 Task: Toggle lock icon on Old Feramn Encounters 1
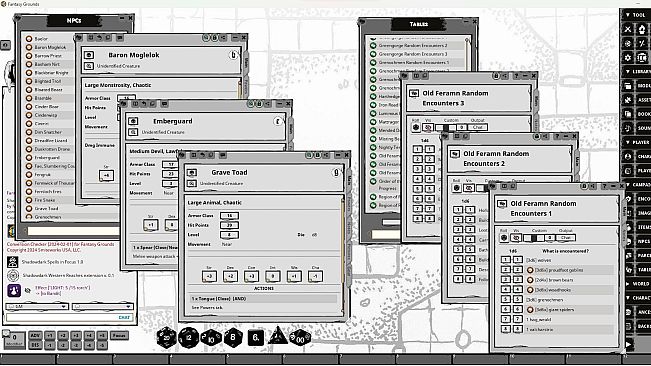tap(584, 186)
